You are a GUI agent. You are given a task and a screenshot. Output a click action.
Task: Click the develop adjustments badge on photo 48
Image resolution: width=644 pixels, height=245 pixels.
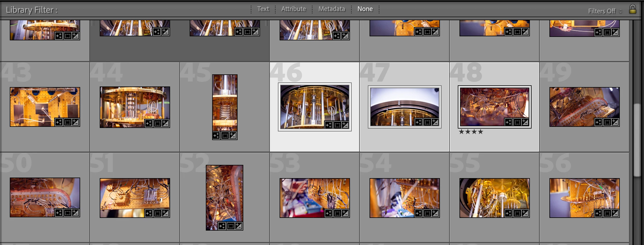525,122
